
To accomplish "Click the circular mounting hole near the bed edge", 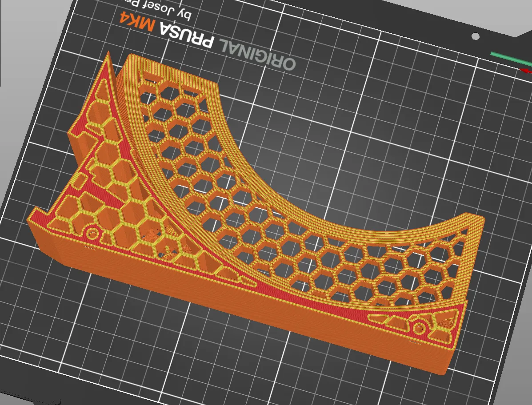I will (x=476, y=37).
